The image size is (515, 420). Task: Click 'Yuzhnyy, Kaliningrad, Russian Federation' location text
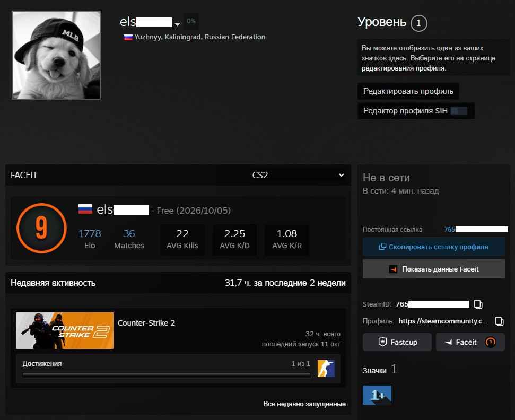(200, 37)
